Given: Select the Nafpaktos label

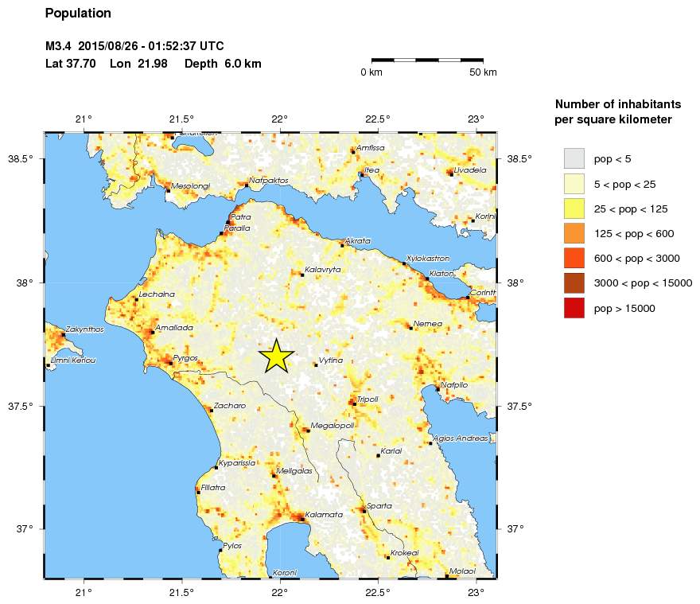Looking at the screenshot, I should click(269, 181).
